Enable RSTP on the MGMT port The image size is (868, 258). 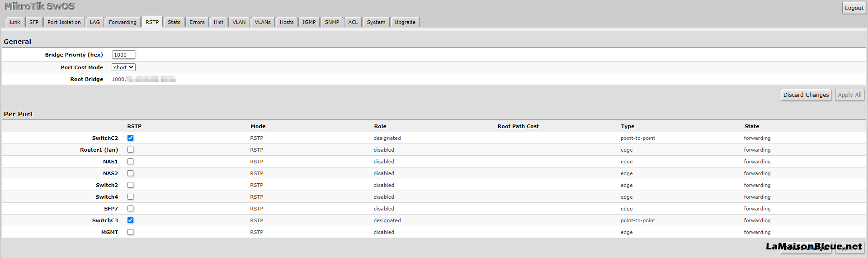click(x=130, y=232)
